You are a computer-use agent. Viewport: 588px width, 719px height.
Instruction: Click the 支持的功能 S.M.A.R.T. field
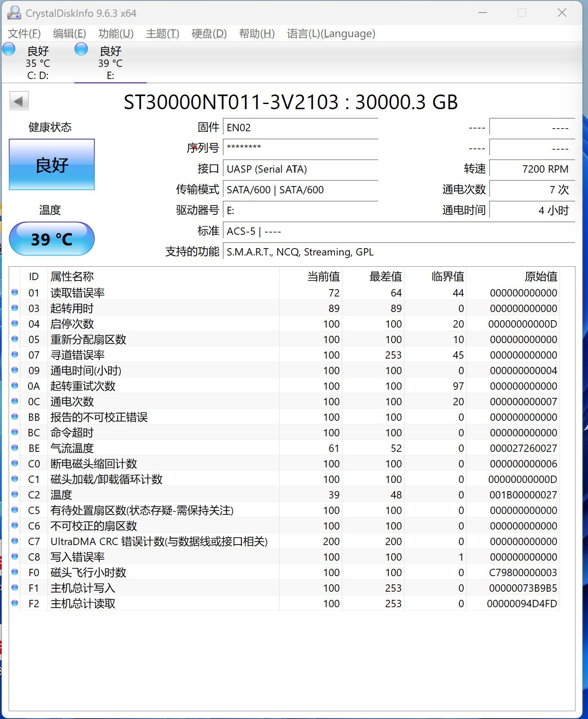(x=399, y=252)
